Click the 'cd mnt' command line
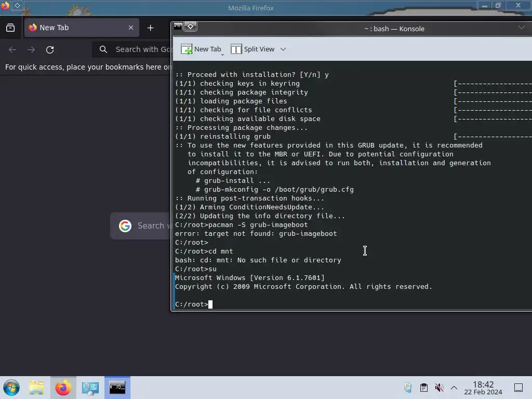Viewport: 532px width, 399px height. tap(204, 251)
